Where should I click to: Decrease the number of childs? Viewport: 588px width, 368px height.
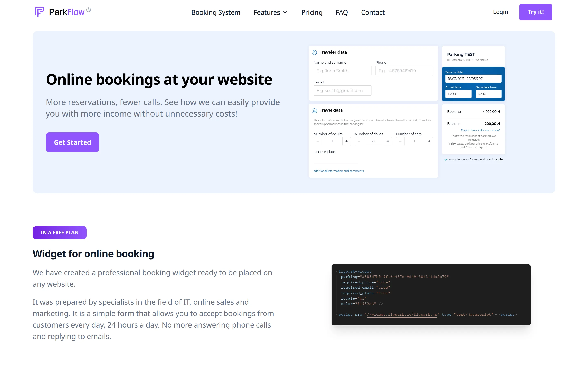[x=359, y=141]
